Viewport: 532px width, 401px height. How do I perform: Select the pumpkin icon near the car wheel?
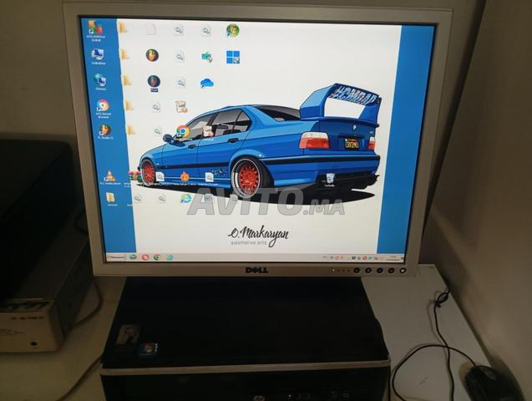185,177
